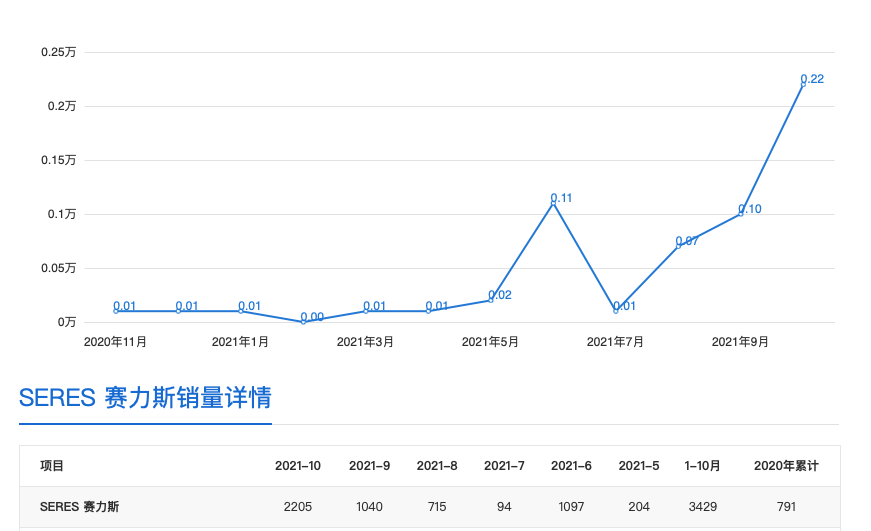This screenshot has height=531, width=871.
Task: Select the 715 sales cell
Action: click(437, 507)
